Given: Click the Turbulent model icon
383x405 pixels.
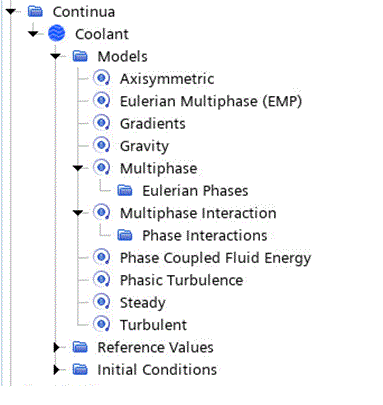Looking at the screenshot, I should coord(101,324).
